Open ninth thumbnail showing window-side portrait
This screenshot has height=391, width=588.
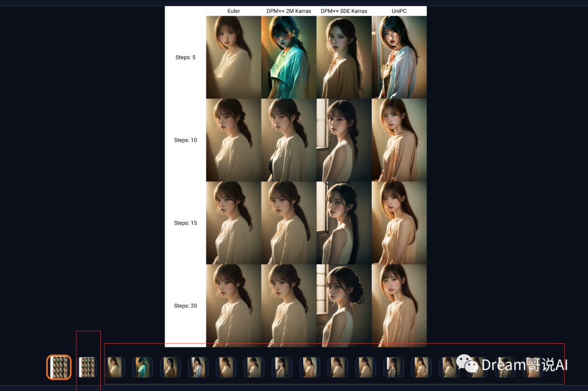tap(282, 367)
